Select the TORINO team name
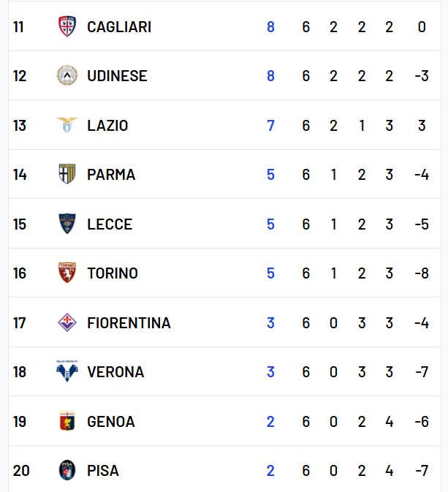The height and width of the screenshot is (492, 448). pyautogui.click(x=113, y=273)
